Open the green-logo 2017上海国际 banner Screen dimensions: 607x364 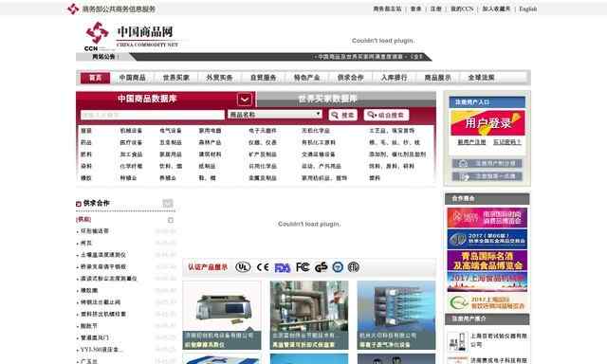pos(487,302)
